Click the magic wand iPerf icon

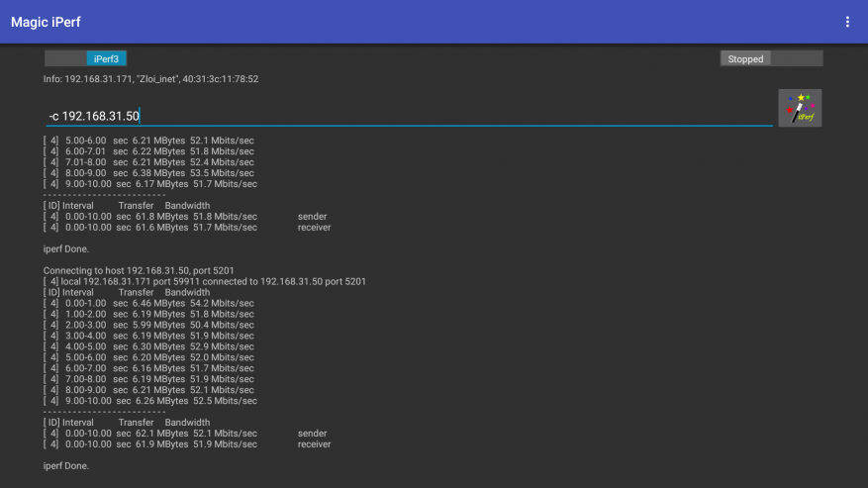coord(800,108)
